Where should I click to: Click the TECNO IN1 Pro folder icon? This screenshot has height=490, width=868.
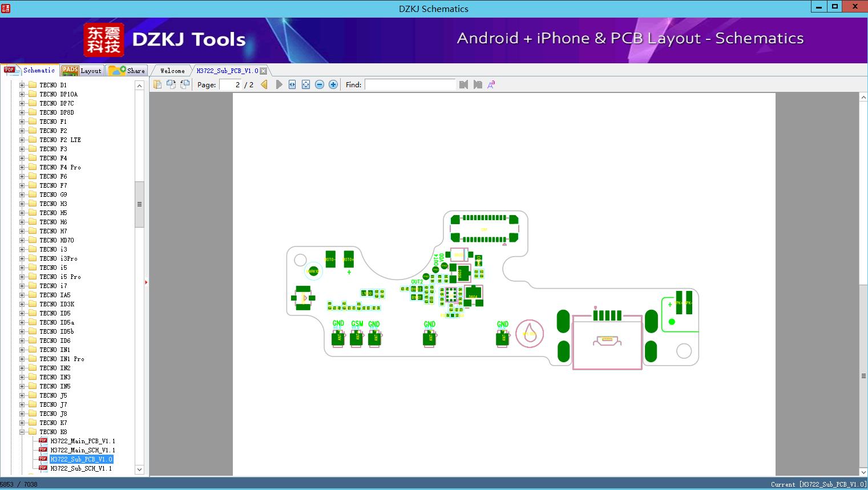coord(33,359)
